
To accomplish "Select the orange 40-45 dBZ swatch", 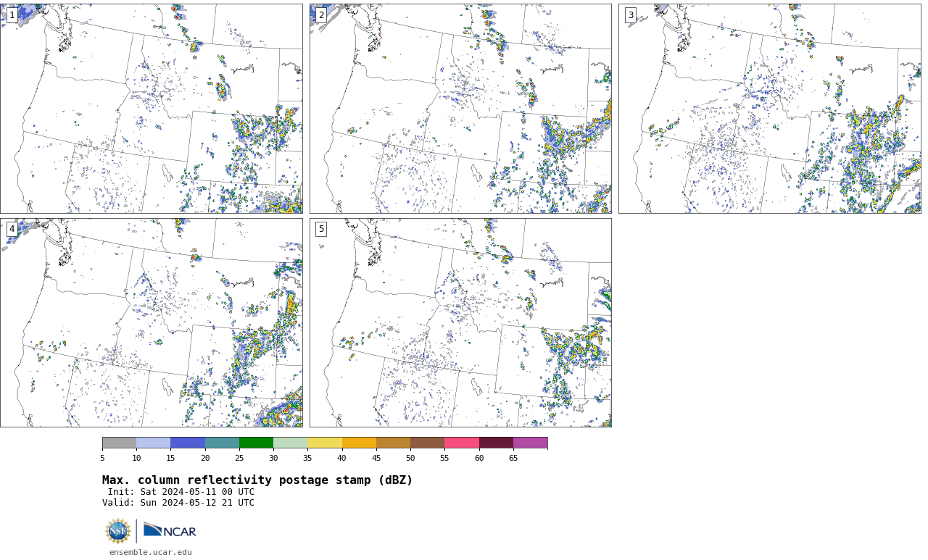I will point(359,443).
